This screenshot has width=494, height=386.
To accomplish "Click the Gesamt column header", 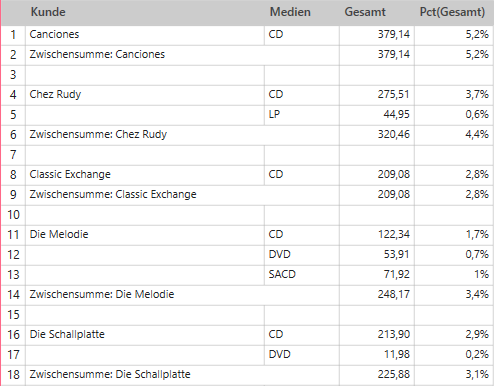I will coord(377,12).
